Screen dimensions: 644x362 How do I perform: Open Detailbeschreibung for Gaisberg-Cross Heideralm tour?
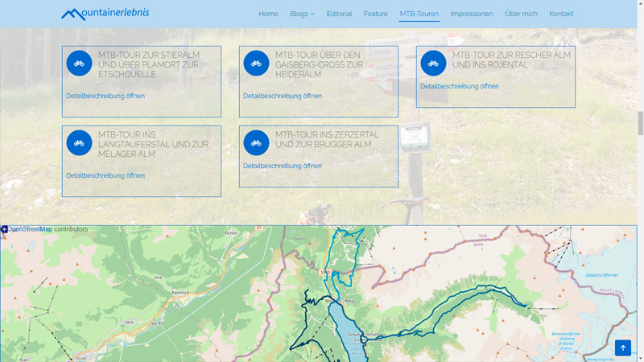(283, 96)
